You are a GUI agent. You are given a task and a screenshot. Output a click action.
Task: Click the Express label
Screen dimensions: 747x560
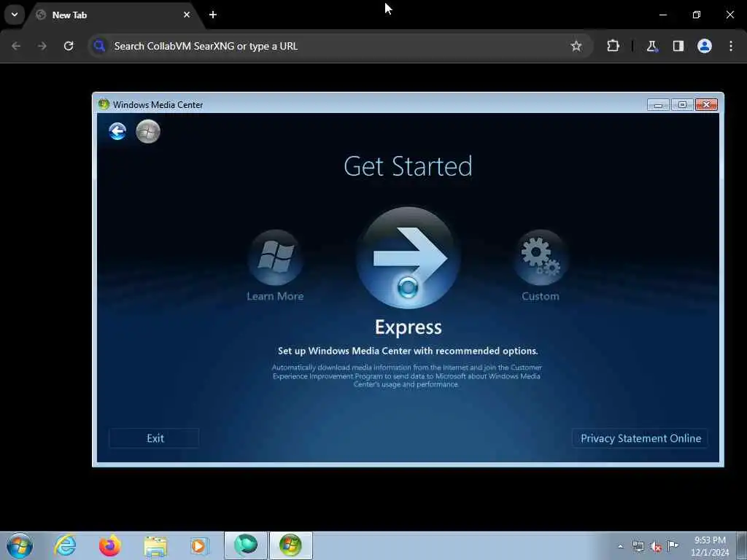point(409,327)
